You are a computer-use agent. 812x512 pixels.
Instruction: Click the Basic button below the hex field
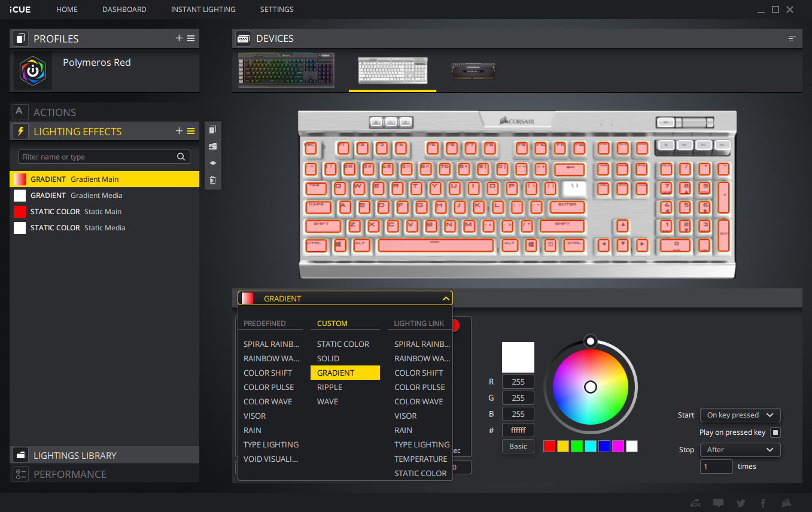point(518,446)
